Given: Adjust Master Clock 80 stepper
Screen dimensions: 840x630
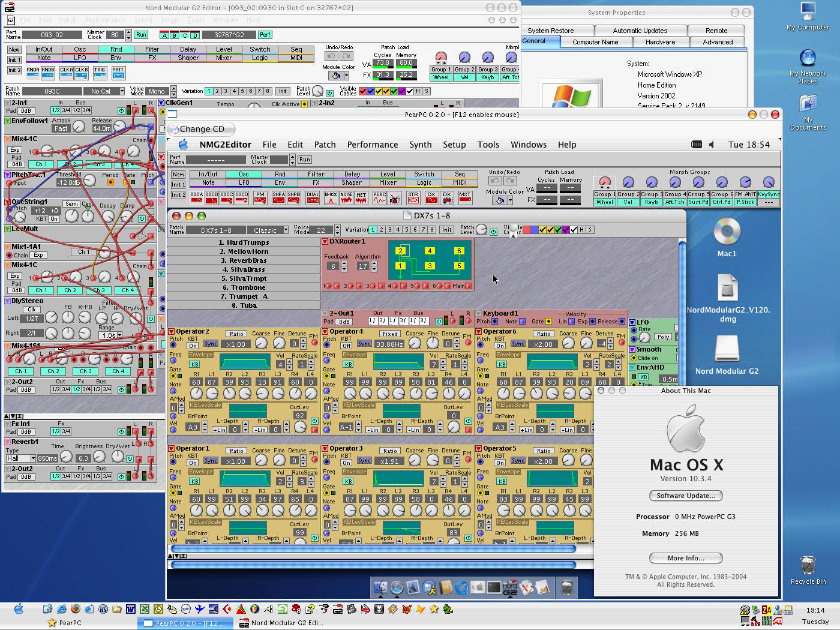Looking at the screenshot, I should tap(129, 35).
